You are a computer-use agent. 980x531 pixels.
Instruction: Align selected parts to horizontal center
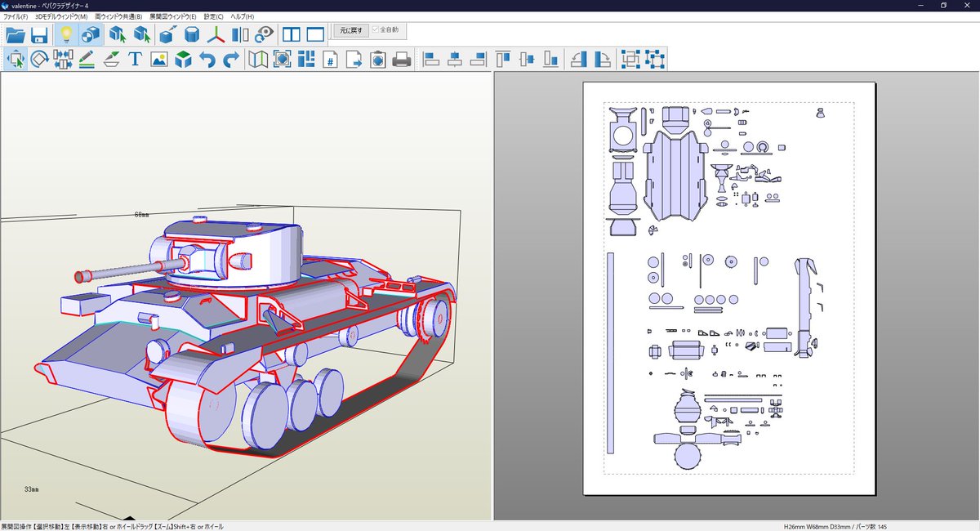[x=455, y=60]
